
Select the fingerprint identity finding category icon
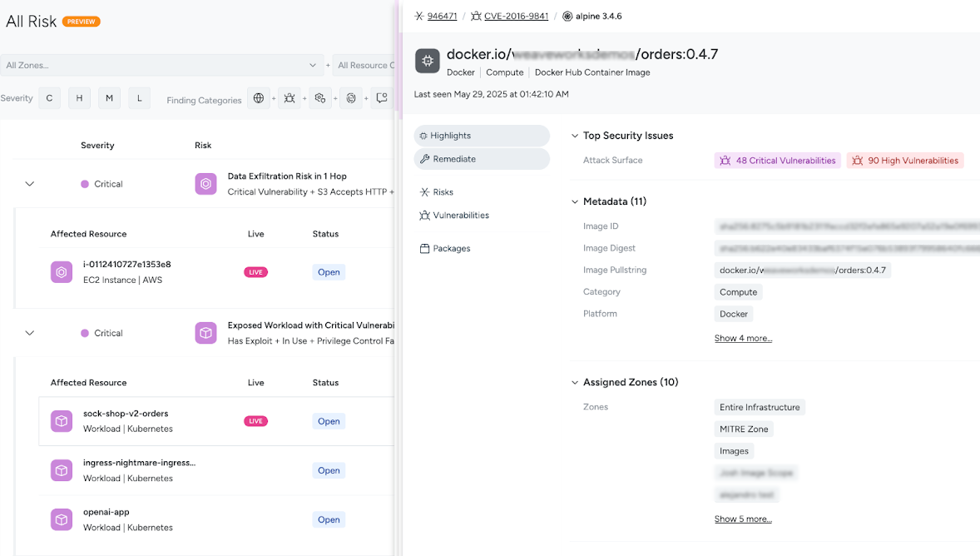tap(351, 98)
